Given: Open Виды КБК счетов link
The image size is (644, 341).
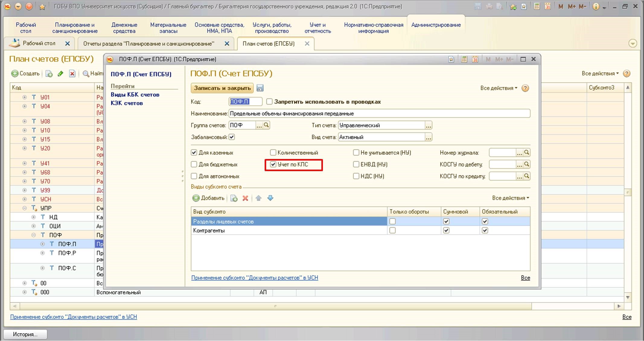Looking at the screenshot, I should click(x=135, y=94).
